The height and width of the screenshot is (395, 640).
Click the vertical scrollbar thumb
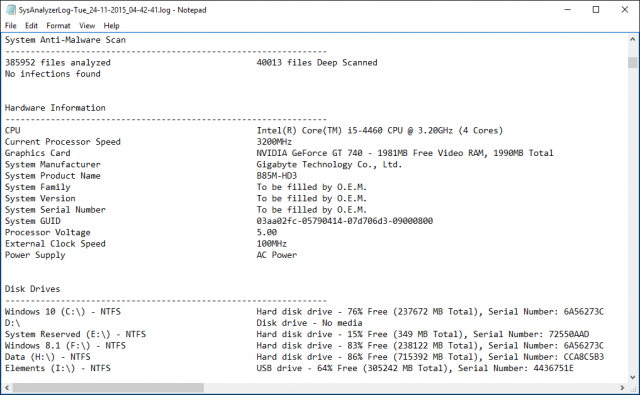(633, 62)
